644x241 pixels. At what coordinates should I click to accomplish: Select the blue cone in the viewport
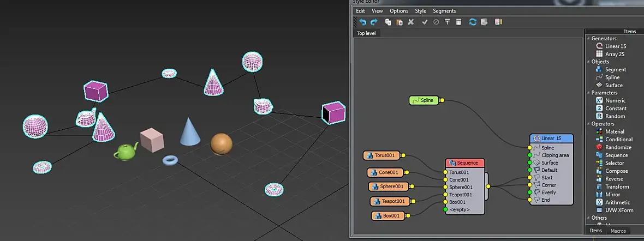click(190, 131)
